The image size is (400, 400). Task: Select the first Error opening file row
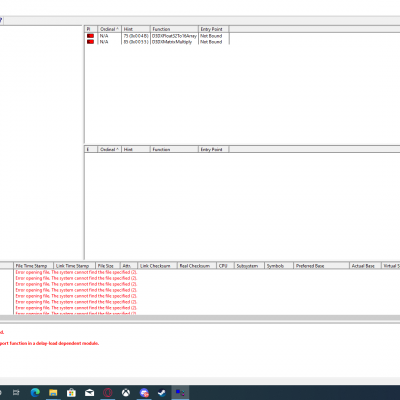click(76, 272)
